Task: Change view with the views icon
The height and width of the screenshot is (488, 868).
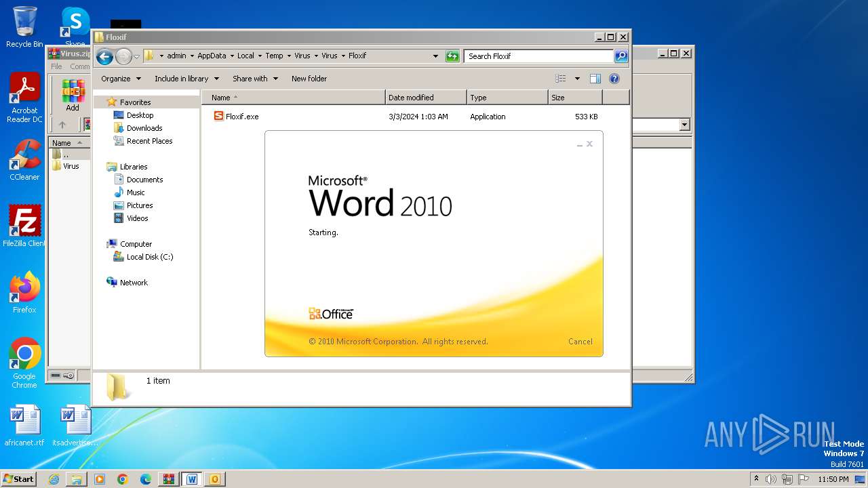Action: (x=561, y=79)
